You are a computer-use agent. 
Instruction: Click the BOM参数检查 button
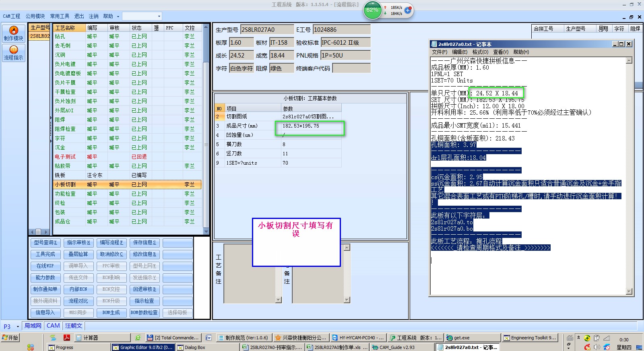144,313
